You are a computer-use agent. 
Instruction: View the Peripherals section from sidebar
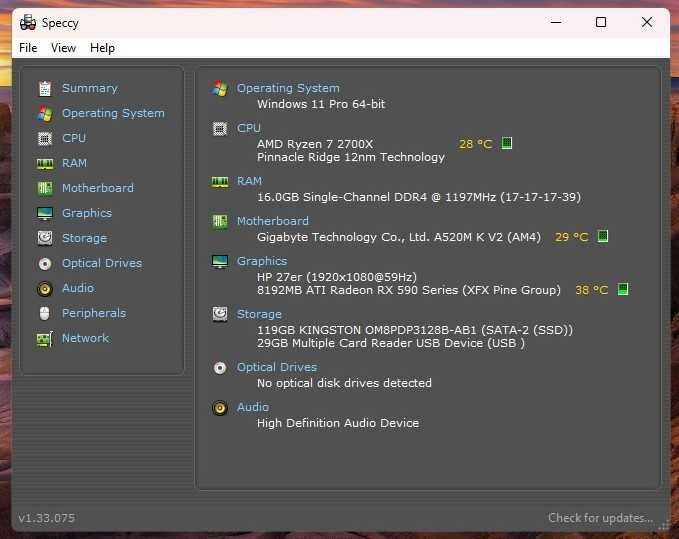coord(94,313)
